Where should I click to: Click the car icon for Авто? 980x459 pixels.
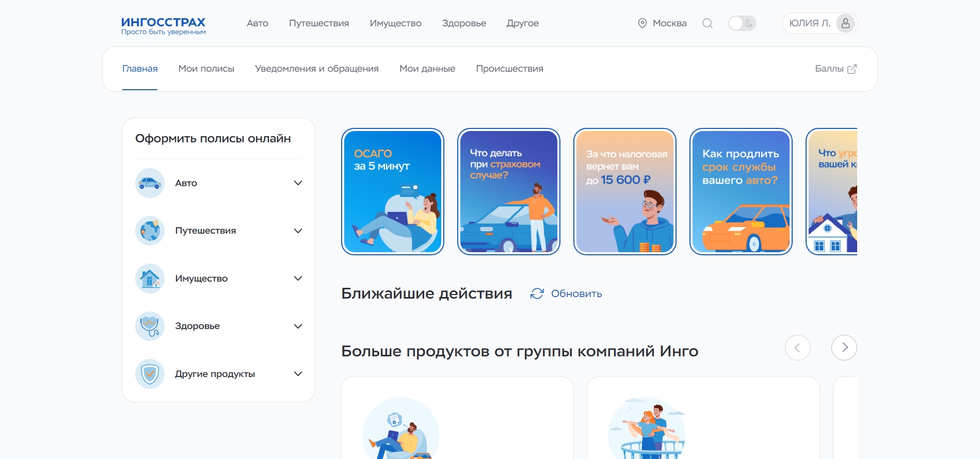pos(150,183)
